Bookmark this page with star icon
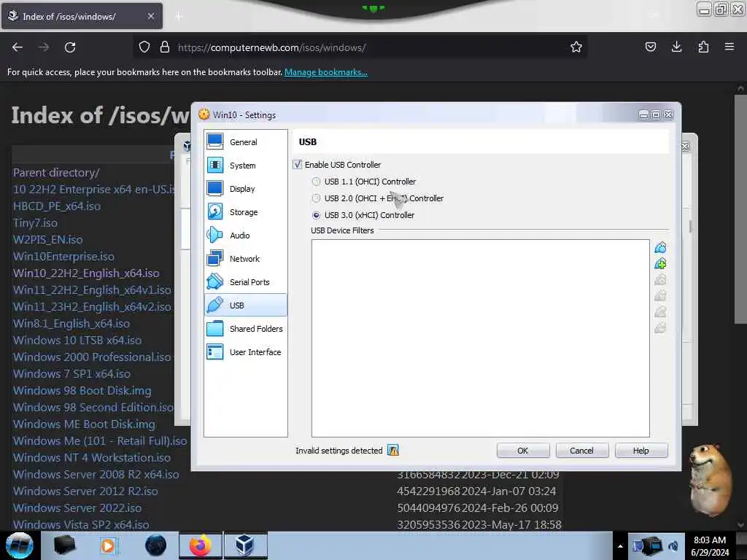The image size is (747, 560). 576,47
